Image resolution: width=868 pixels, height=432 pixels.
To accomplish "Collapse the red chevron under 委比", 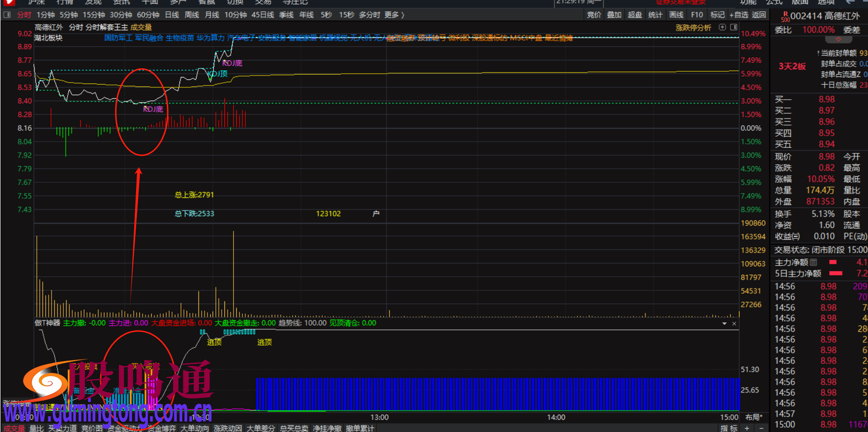I will (x=838, y=39).
